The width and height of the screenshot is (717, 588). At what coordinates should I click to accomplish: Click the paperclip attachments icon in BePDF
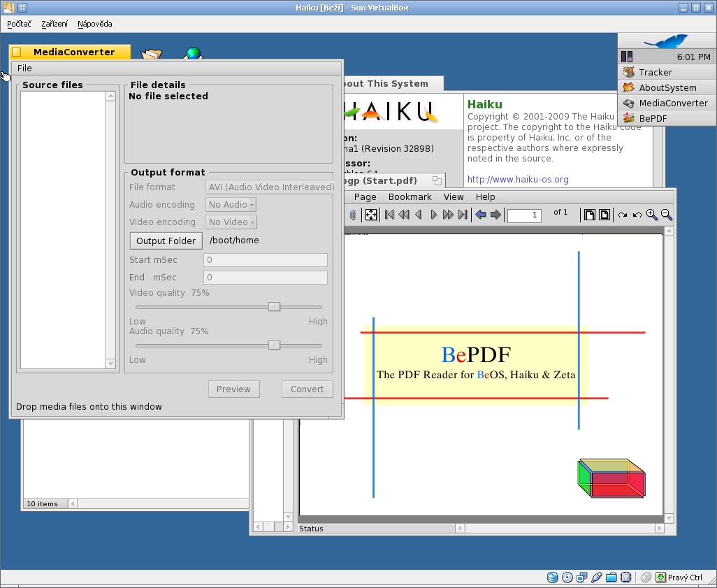tap(352, 215)
